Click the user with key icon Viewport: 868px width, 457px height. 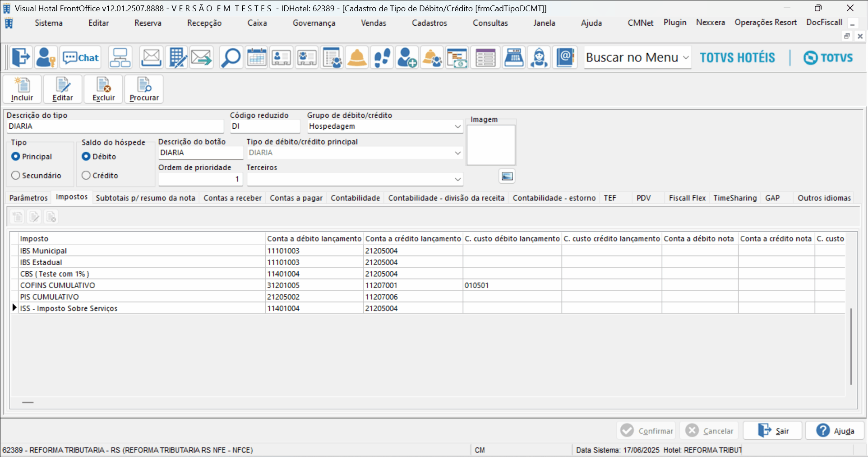tap(46, 58)
